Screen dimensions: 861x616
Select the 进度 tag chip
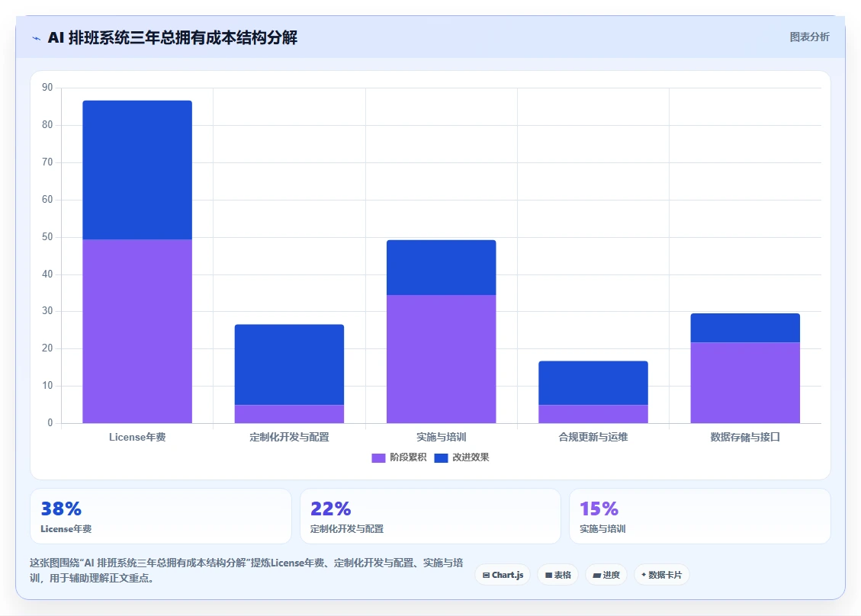point(606,575)
